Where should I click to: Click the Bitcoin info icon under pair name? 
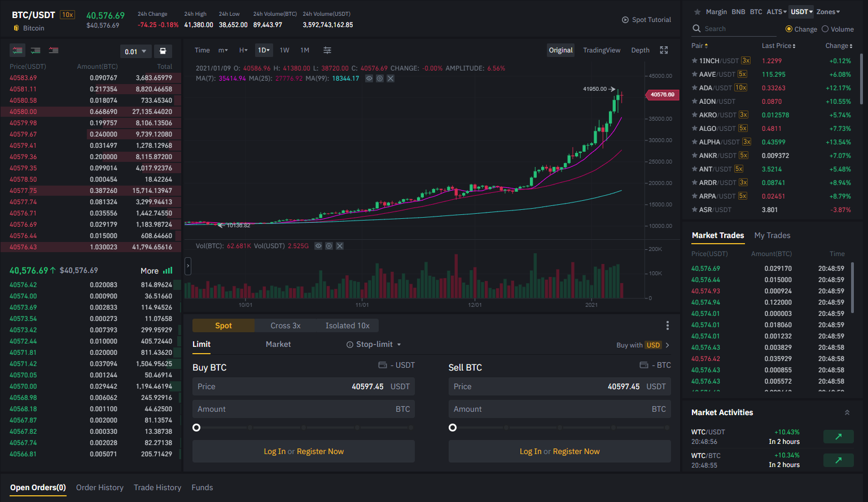click(16, 28)
